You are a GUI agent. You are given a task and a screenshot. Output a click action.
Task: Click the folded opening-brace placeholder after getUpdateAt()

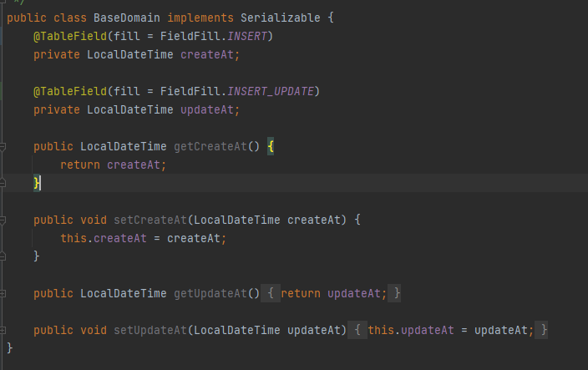pyautogui.click(x=271, y=293)
